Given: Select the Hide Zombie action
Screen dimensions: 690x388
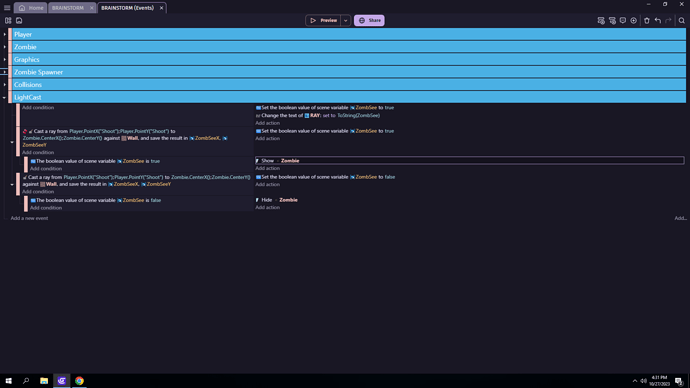Looking at the screenshot, I should [x=277, y=200].
